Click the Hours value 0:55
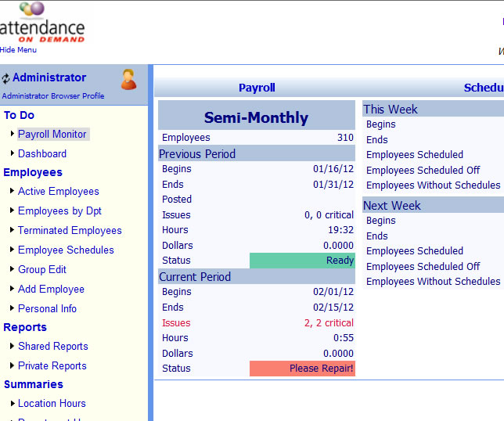The image size is (504, 421). point(344,338)
